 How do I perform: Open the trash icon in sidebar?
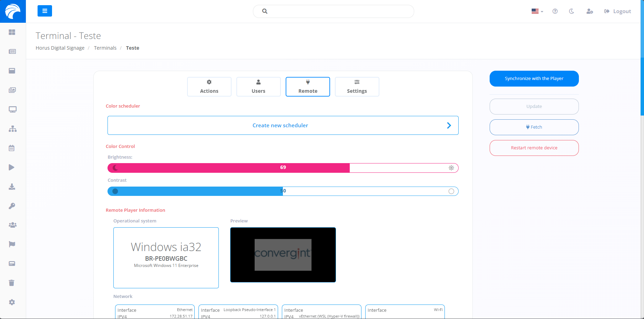(12, 283)
